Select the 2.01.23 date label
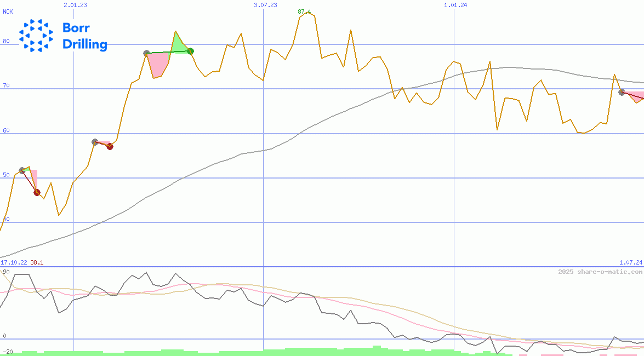 pos(75,5)
